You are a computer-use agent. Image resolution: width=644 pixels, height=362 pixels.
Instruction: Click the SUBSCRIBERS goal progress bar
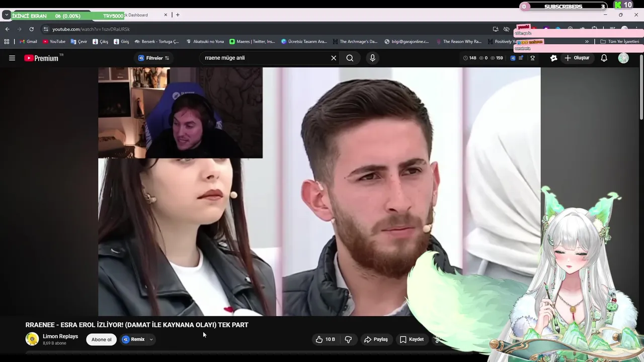point(563,7)
